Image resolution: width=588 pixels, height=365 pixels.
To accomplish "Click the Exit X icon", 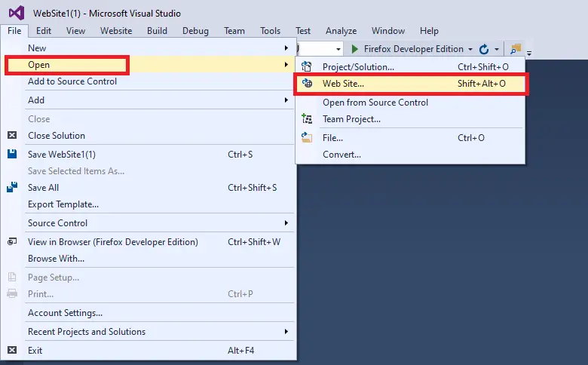I will pyautogui.click(x=12, y=350).
